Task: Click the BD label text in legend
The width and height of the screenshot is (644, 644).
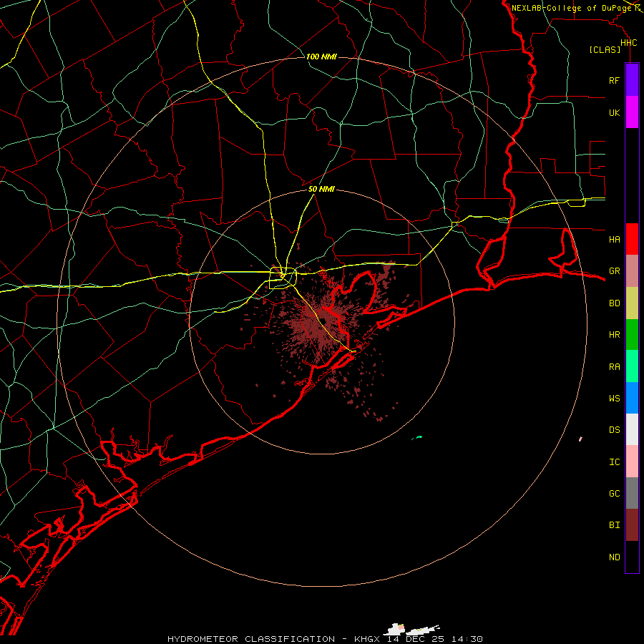Action: coord(614,303)
